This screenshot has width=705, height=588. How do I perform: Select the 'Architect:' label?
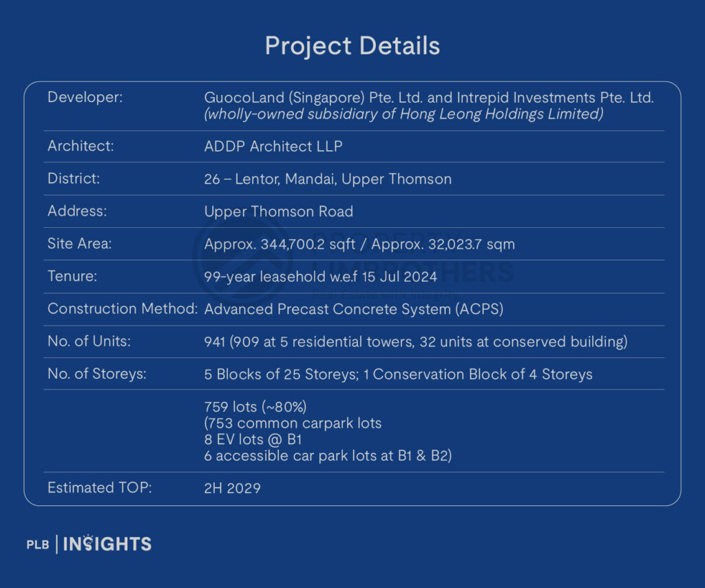(81, 146)
